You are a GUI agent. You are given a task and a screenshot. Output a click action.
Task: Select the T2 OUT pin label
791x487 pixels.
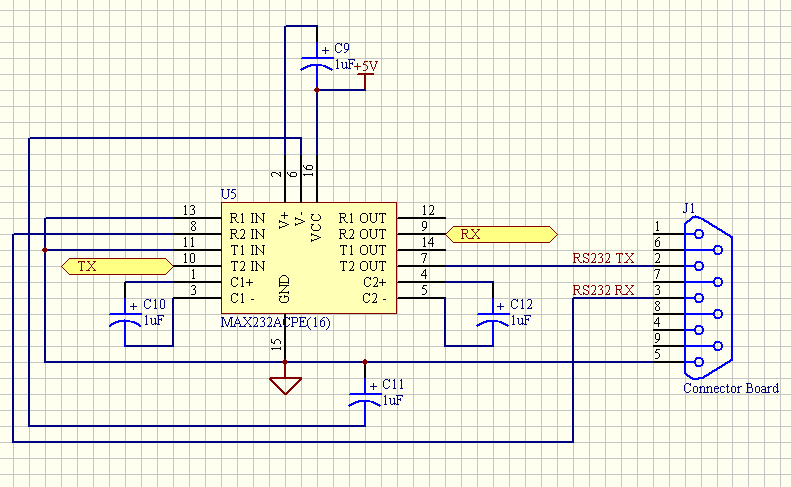tap(361, 266)
